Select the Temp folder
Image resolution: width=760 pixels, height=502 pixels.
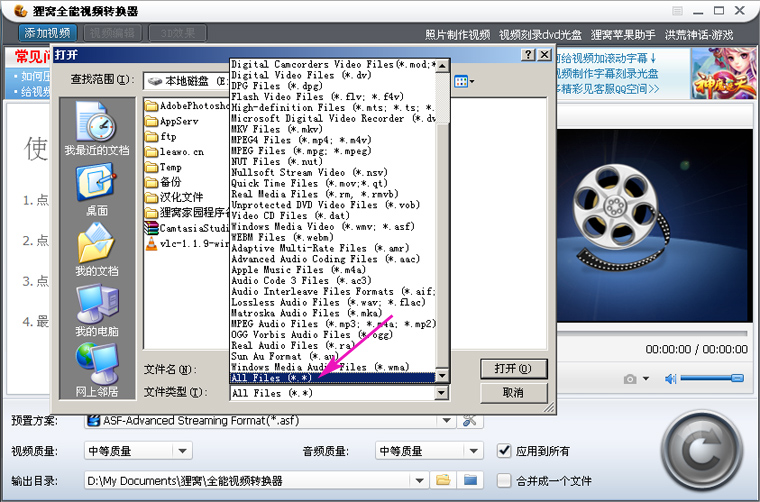pyautogui.click(x=164, y=168)
